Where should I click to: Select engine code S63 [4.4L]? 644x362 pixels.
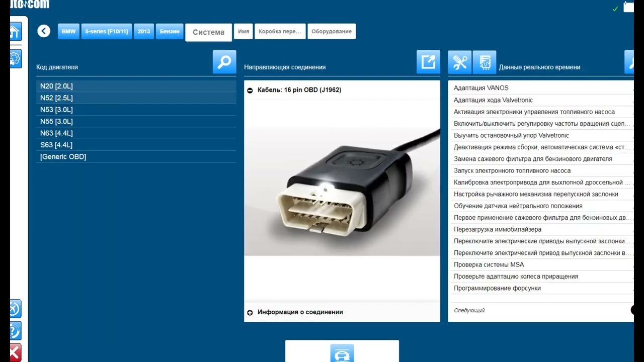(x=136, y=145)
